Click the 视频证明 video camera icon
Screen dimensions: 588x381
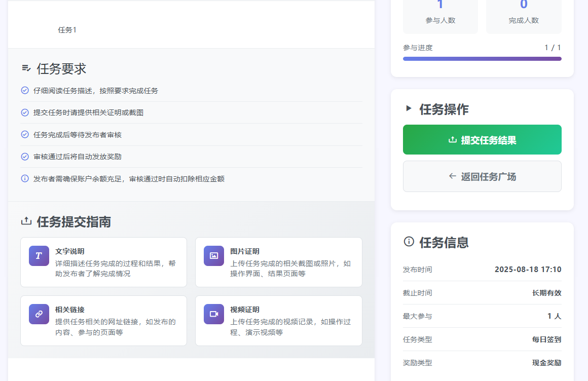click(x=213, y=314)
